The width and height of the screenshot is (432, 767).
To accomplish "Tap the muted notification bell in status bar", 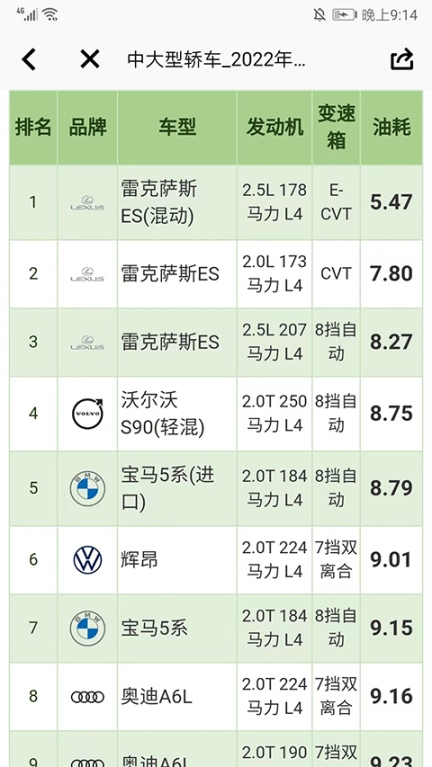I will pos(319,15).
